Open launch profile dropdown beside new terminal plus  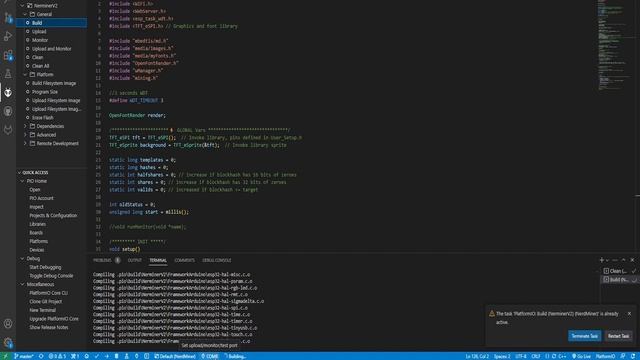(x=607, y=260)
